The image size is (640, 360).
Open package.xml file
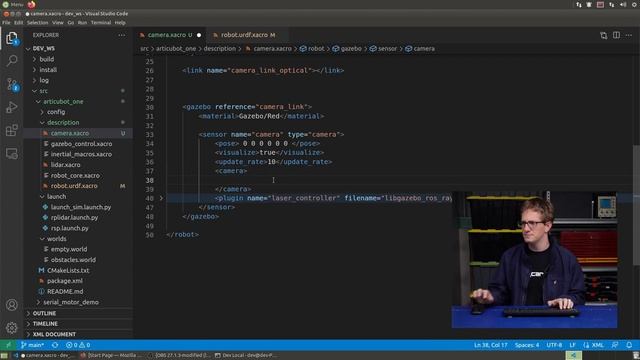pyautogui.click(x=64, y=281)
